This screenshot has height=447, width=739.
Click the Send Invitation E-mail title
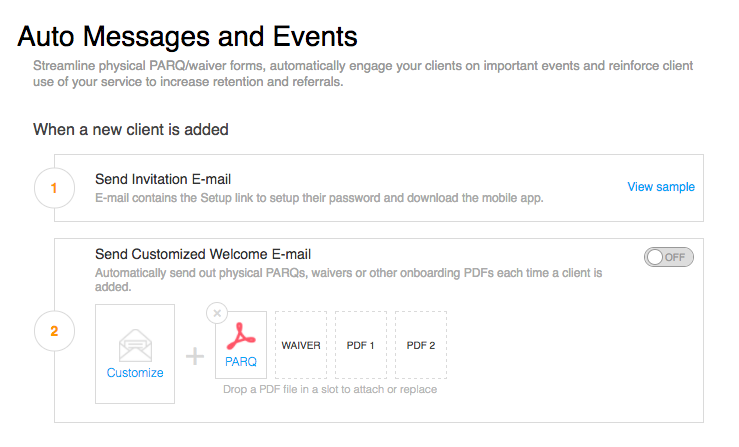pos(163,179)
